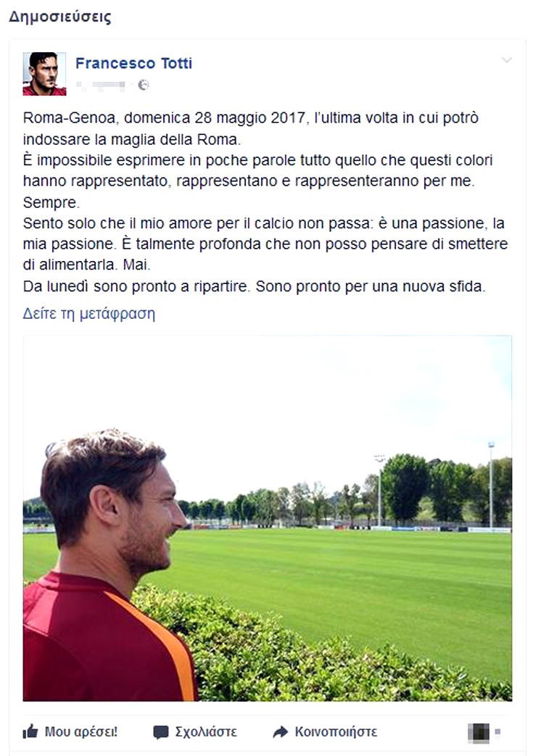The width and height of the screenshot is (533, 756).
Task: Open the post photo of the training pitch
Action: tap(267, 518)
